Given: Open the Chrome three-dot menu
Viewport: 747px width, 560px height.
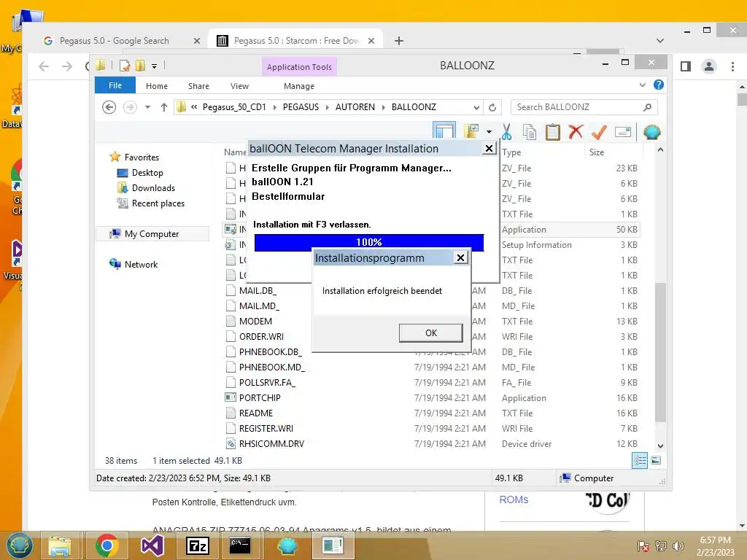Looking at the screenshot, I should (732, 66).
